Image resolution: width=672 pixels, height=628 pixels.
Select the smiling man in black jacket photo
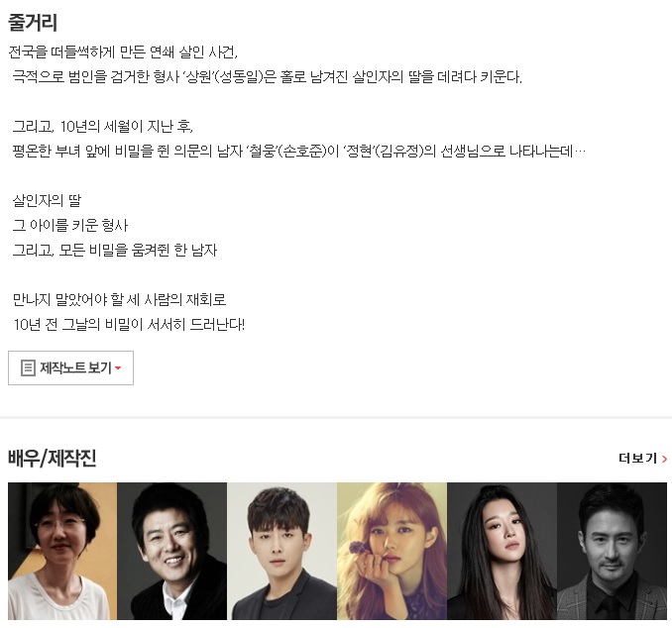pos(171,551)
